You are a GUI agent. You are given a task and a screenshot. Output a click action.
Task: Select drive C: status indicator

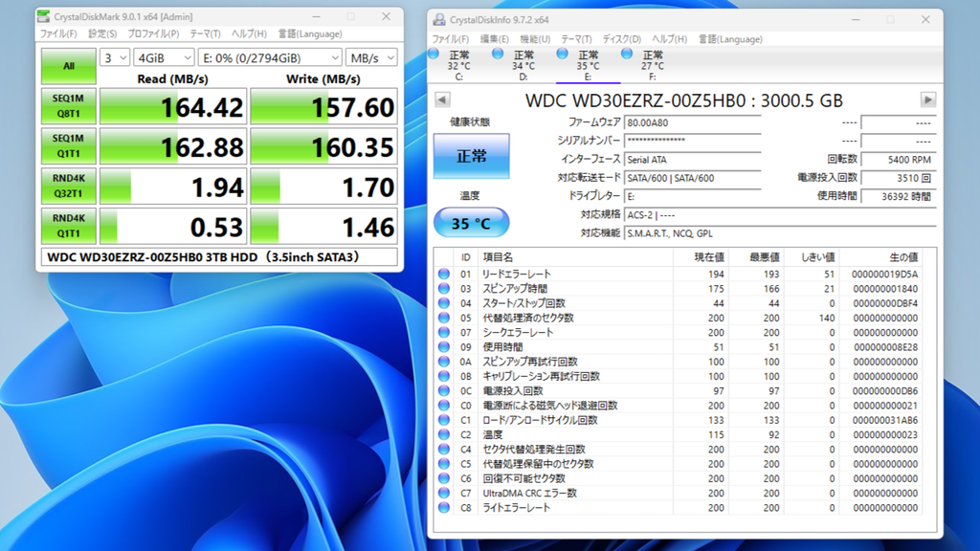458,61
